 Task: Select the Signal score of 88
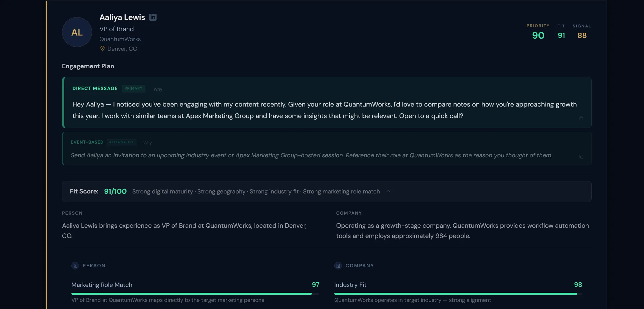pyautogui.click(x=582, y=36)
